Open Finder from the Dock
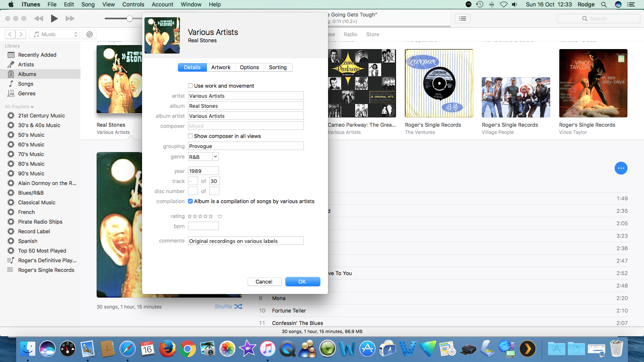This screenshot has width=644, height=362. click(28, 349)
